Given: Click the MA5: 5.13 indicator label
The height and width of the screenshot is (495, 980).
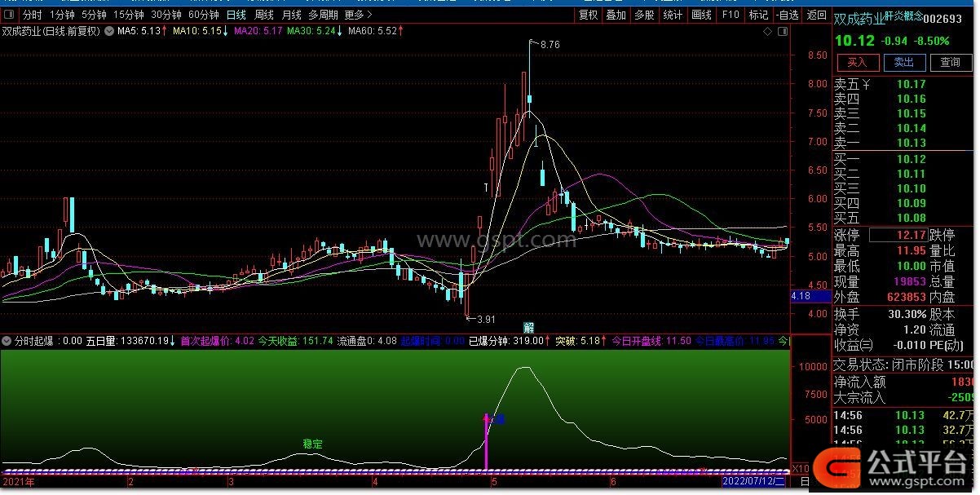Looking at the screenshot, I should click(139, 31).
